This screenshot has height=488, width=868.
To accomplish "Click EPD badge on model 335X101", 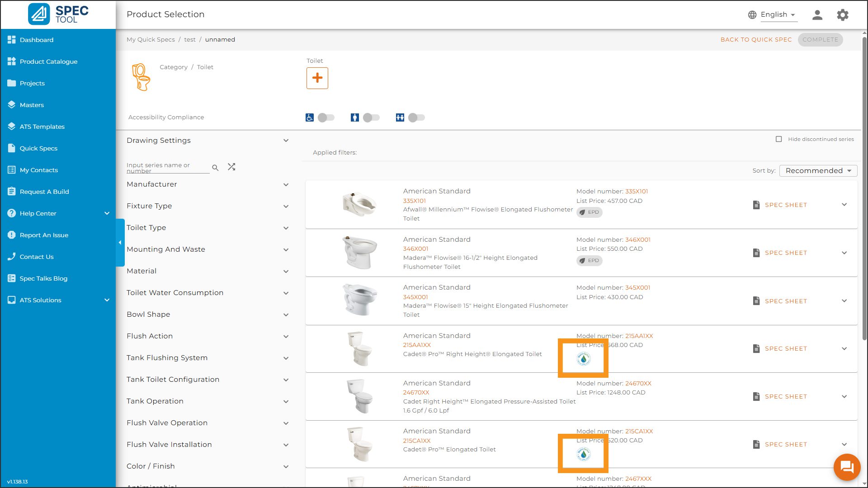I will (x=589, y=212).
